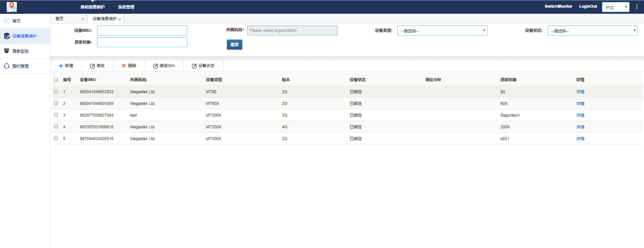The height and width of the screenshot is (248, 644).
Task: Focus the 设备IMEI input field
Action: 142,30
